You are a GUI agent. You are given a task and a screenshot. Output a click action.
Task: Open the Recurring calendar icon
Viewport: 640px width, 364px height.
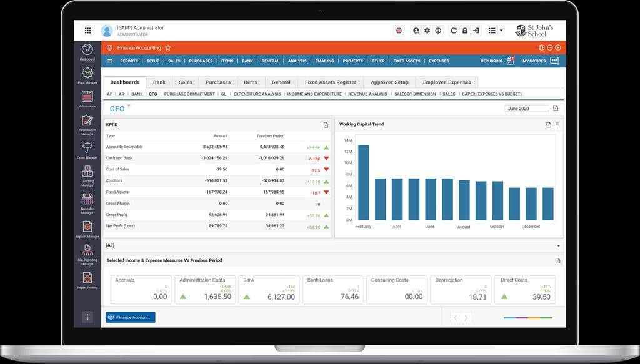pos(510,61)
